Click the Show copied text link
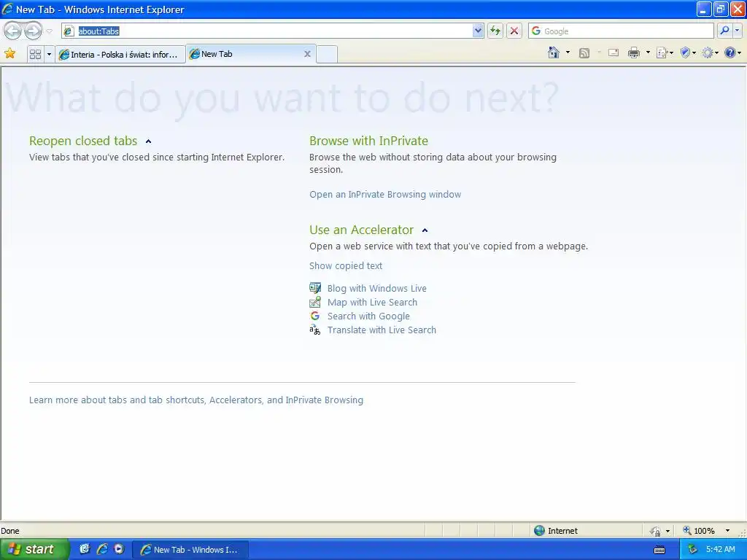The image size is (747, 560). [345, 265]
